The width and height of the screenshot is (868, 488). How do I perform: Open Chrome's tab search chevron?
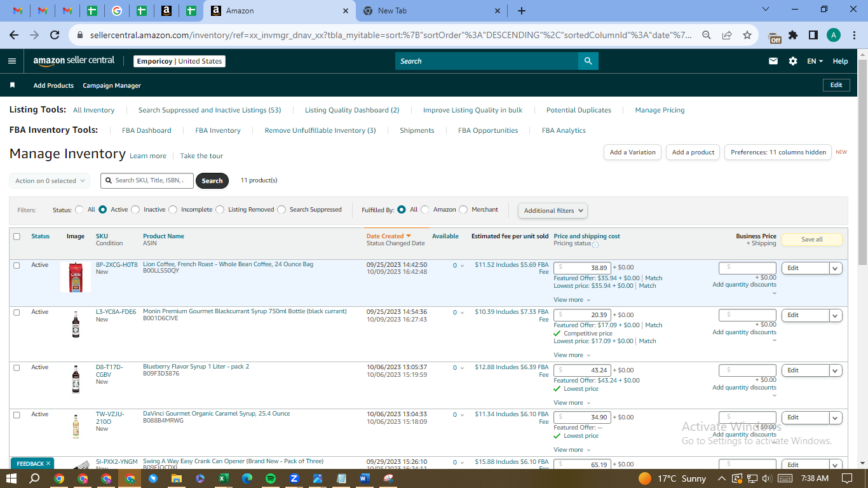766,10
